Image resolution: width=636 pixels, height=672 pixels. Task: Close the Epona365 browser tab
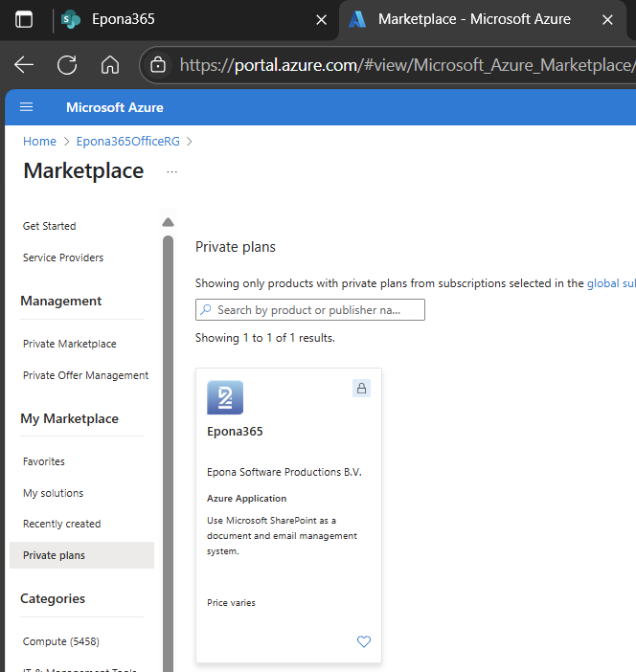(321, 20)
